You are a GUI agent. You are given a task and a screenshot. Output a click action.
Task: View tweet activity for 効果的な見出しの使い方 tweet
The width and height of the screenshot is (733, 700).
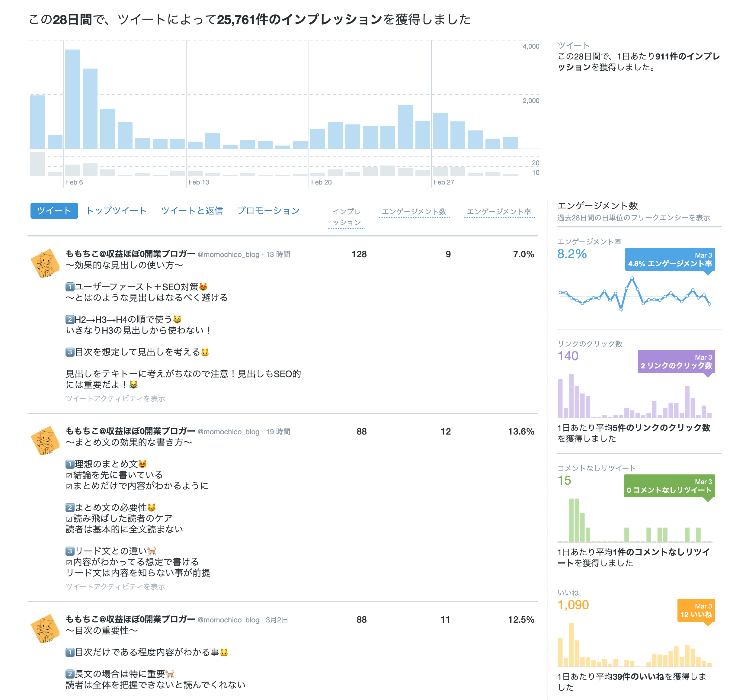coord(115,399)
